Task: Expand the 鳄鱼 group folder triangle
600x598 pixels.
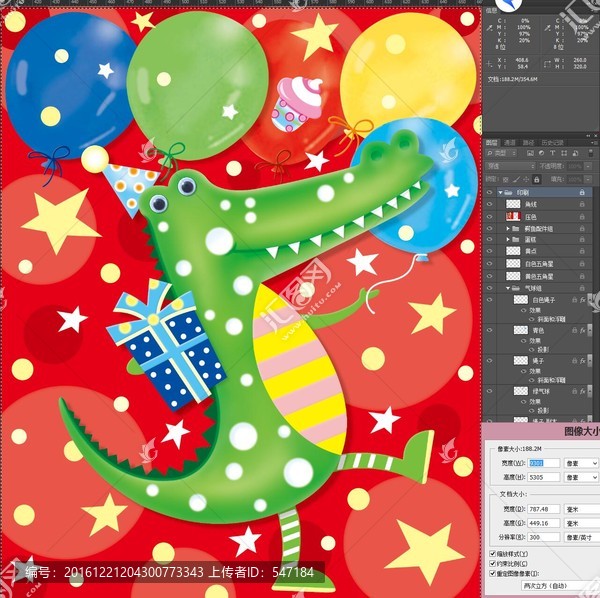Action: click(x=508, y=229)
